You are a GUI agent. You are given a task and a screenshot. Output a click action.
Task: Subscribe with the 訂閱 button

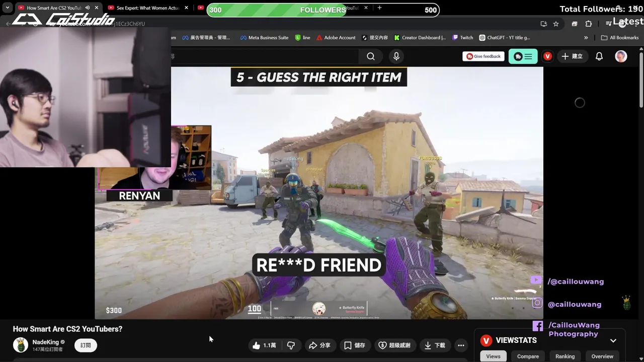86,345
